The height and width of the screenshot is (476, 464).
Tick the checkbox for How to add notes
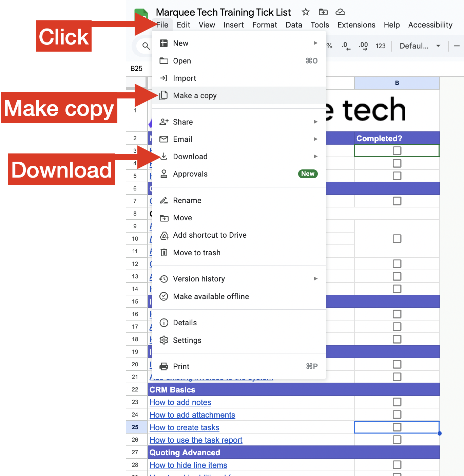pos(397,402)
